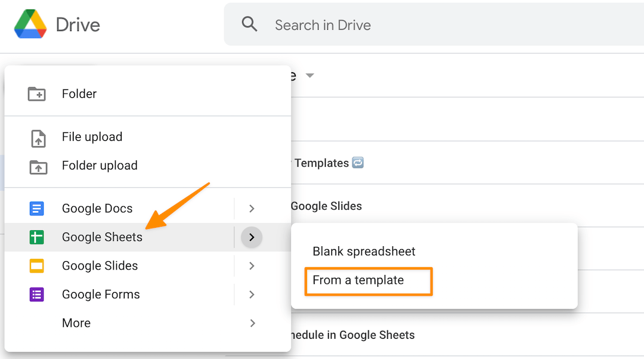
Task: Click the File upload icon
Action: coord(38,138)
